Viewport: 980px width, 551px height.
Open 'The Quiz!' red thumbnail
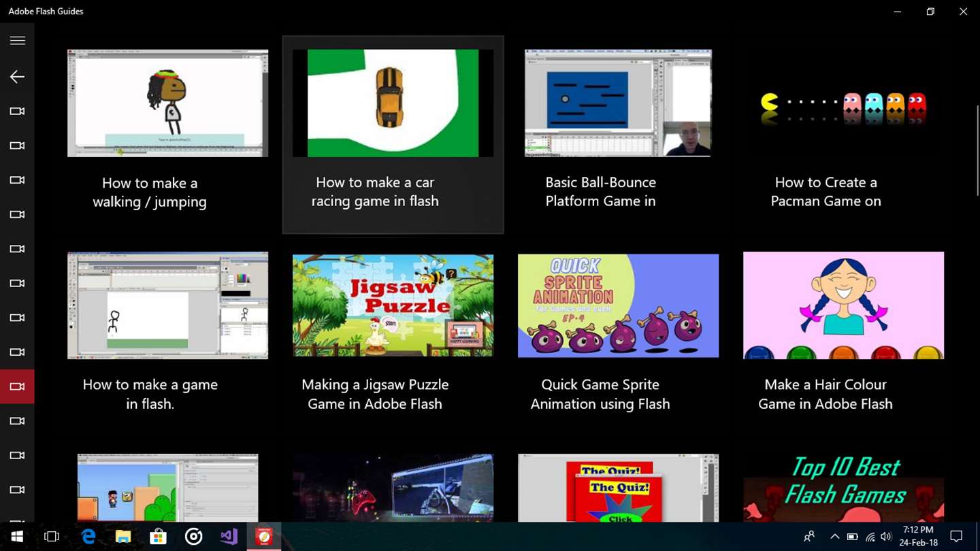coord(618,488)
